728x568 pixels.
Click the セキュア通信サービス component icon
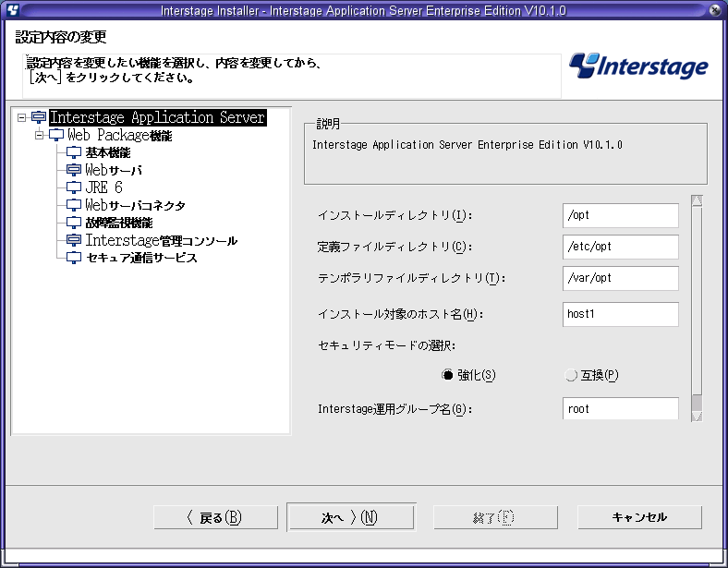(74, 258)
